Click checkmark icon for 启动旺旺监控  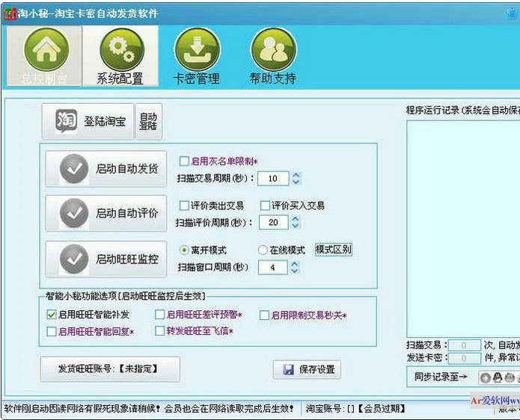(x=74, y=259)
